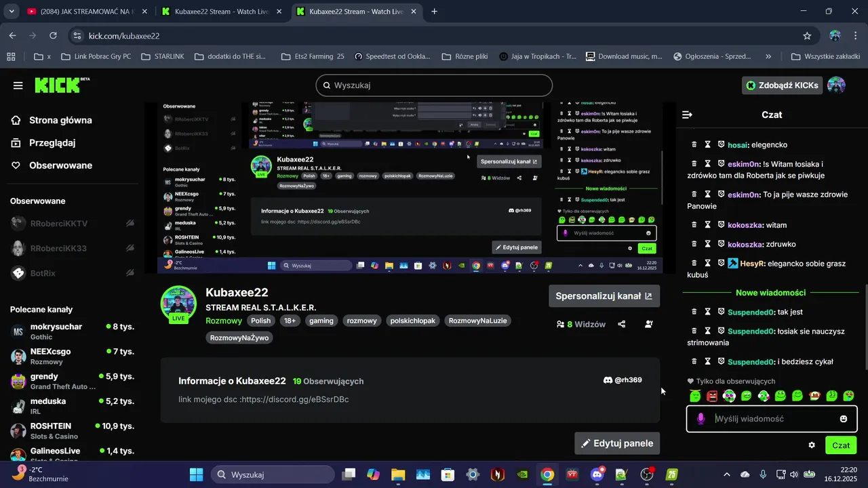The height and width of the screenshot is (488, 868).
Task: Click the Kubaxee22 LIVE avatar
Action: click(178, 304)
